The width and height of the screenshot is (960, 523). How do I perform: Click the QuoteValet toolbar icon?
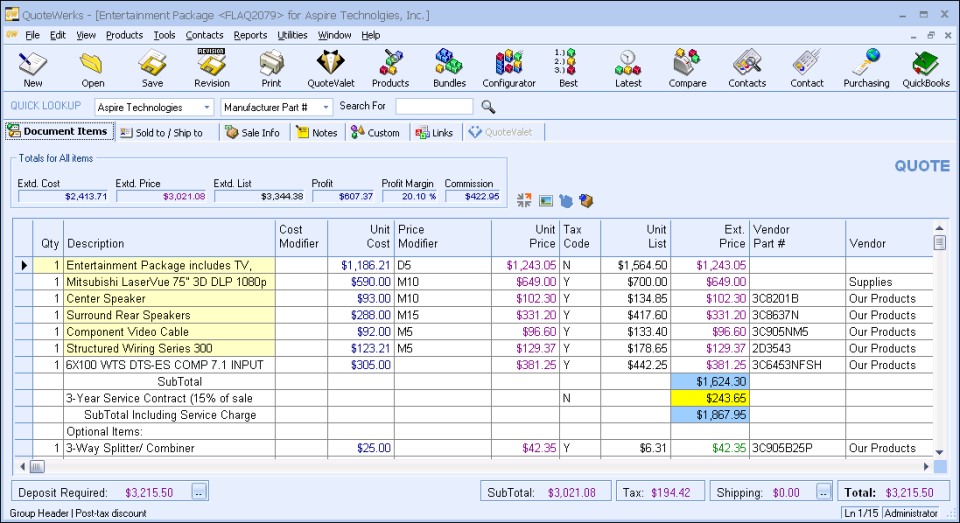click(330, 68)
